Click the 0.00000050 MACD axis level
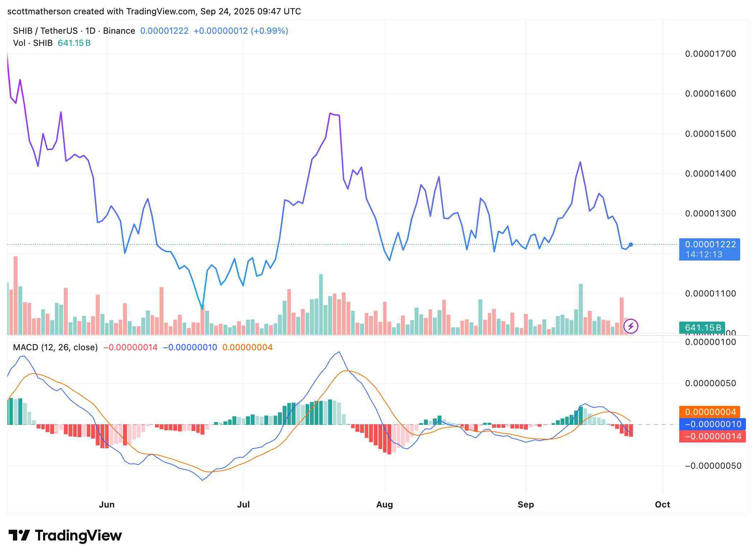The height and width of the screenshot is (557, 756). (x=710, y=383)
